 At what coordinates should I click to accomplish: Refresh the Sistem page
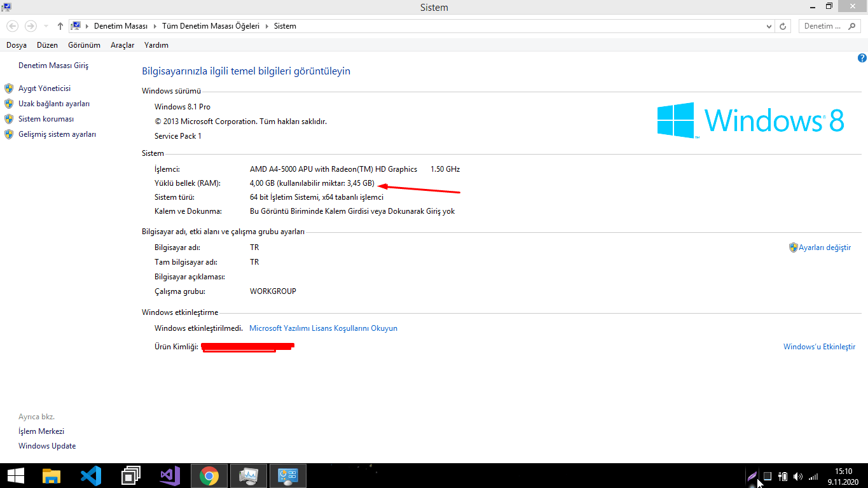coord(783,26)
